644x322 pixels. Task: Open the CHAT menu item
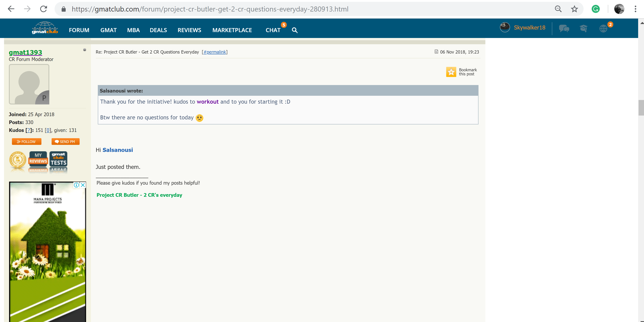tap(273, 30)
